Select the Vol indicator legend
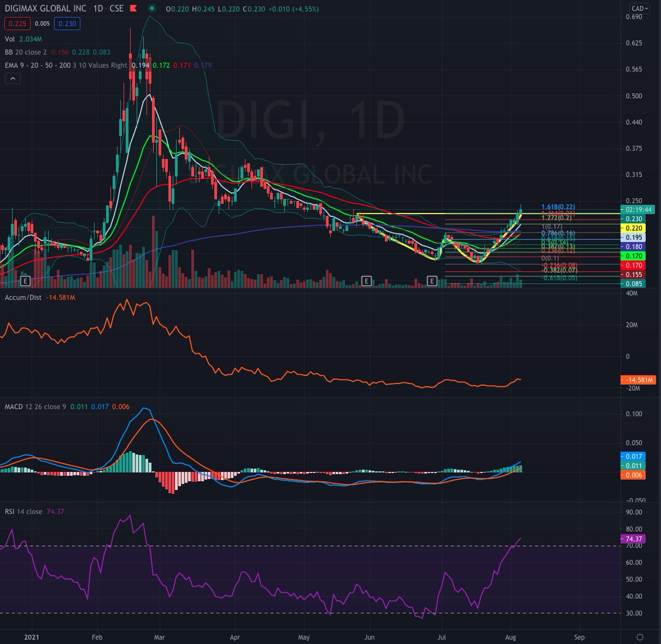The width and height of the screenshot is (661, 644). [x=10, y=39]
